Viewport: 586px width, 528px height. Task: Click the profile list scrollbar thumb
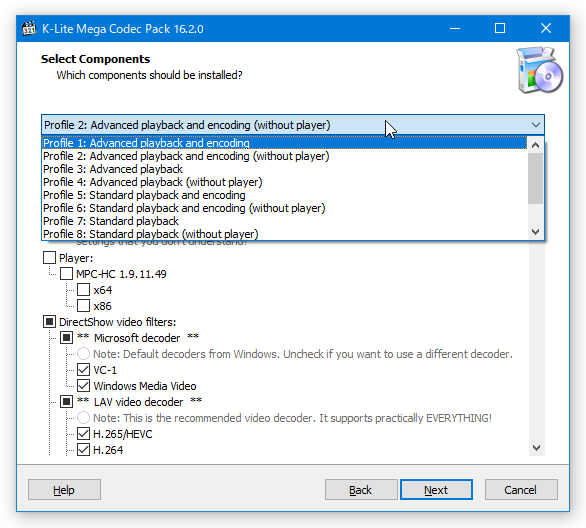536,179
